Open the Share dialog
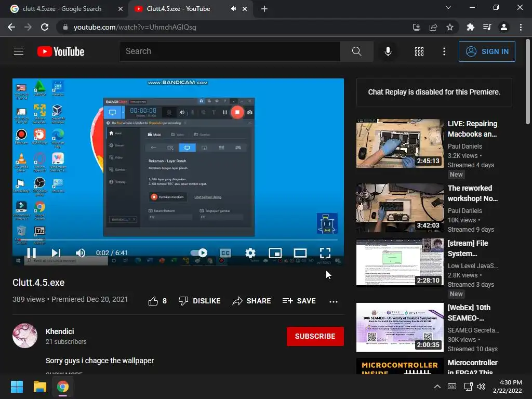Screen dimensions: 532x399 251,301
